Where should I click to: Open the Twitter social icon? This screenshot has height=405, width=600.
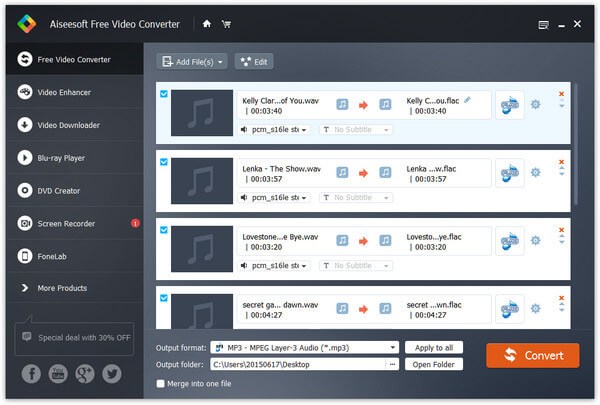[112, 374]
